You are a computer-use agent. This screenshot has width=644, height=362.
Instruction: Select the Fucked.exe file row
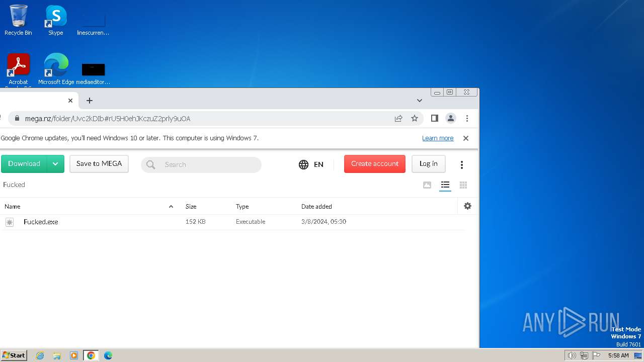tap(233, 222)
